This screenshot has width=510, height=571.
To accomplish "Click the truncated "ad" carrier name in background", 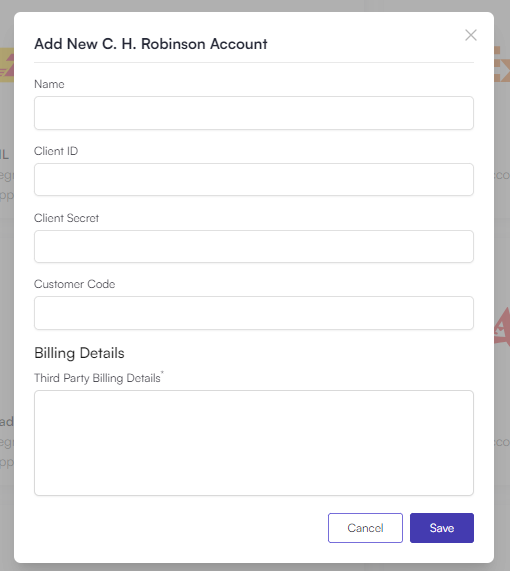I will pyautogui.click(x=7, y=421).
